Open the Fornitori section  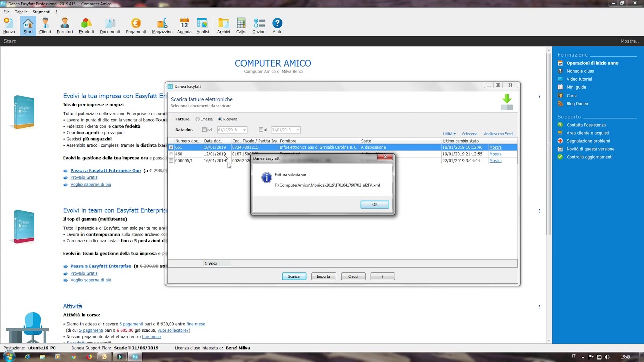pos(65,26)
